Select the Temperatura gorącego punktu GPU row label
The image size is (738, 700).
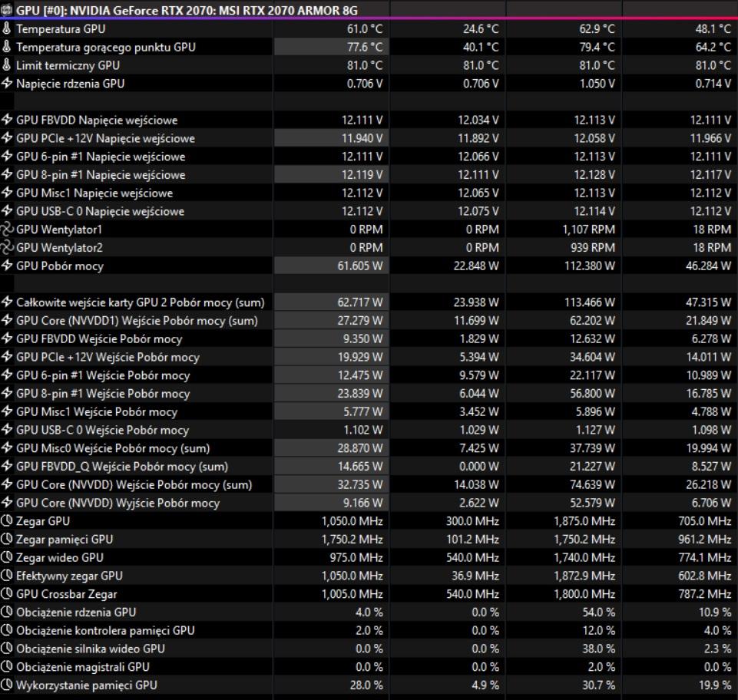coord(105,47)
